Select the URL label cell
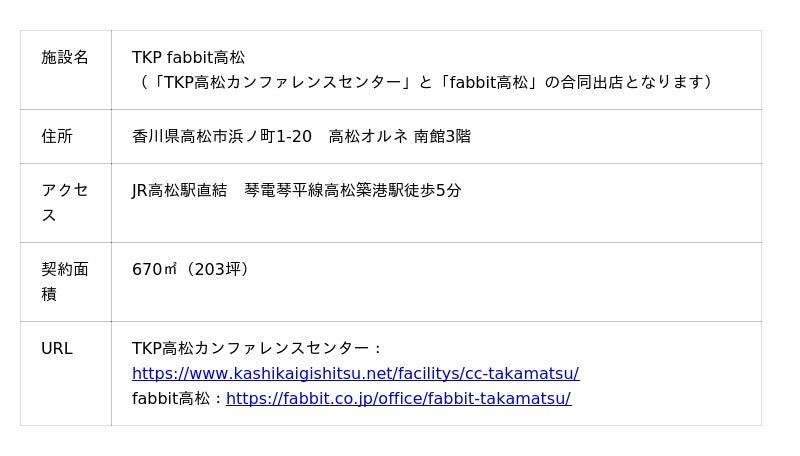800x456 pixels. pyautogui.click(x=66, y=373)
